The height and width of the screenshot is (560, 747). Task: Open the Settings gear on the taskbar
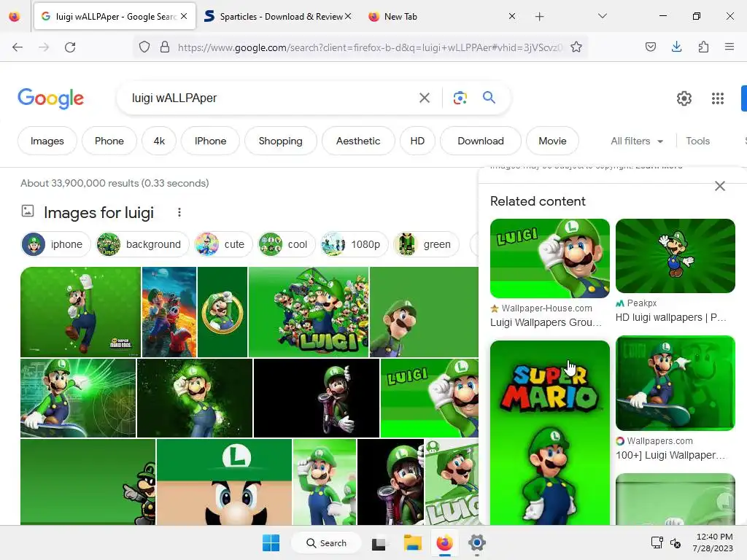(476, 542)
